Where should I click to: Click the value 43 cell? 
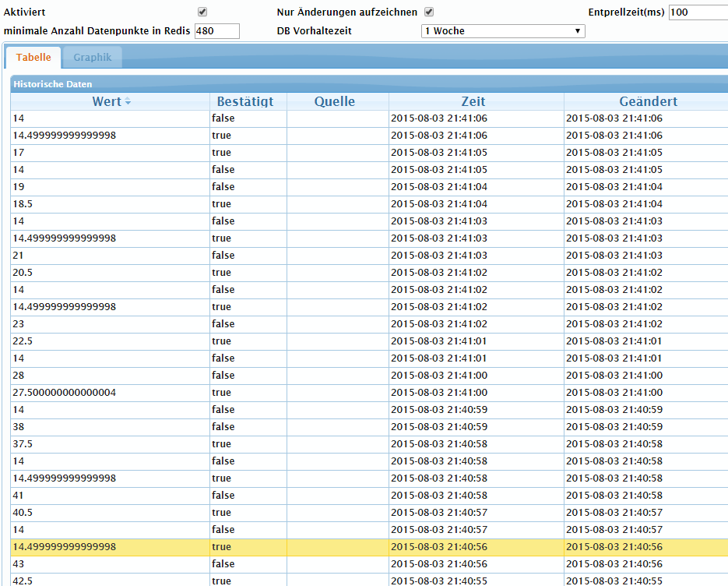pyautogui.click(x=111, y=564)
